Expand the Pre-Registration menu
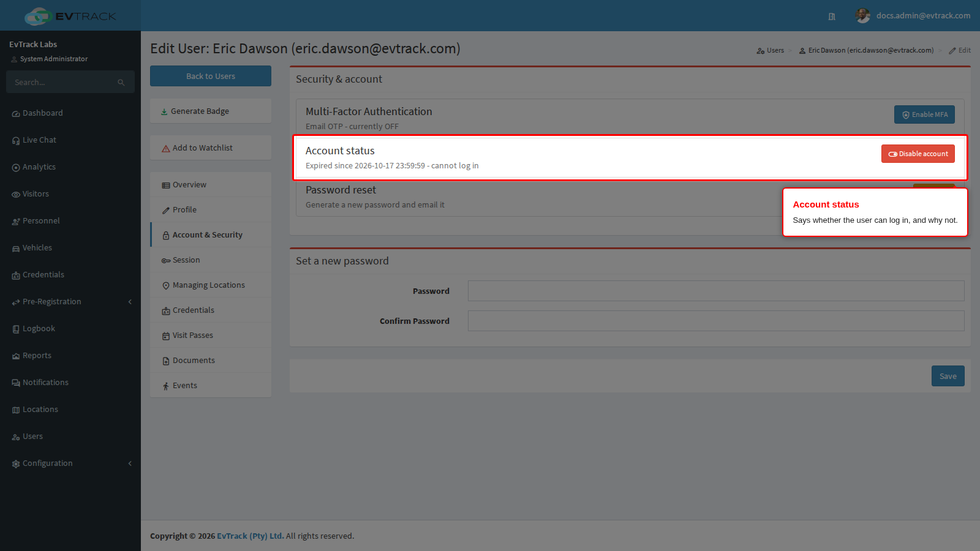The height and width of the screenshot is (551, 980). click(70, 302)
